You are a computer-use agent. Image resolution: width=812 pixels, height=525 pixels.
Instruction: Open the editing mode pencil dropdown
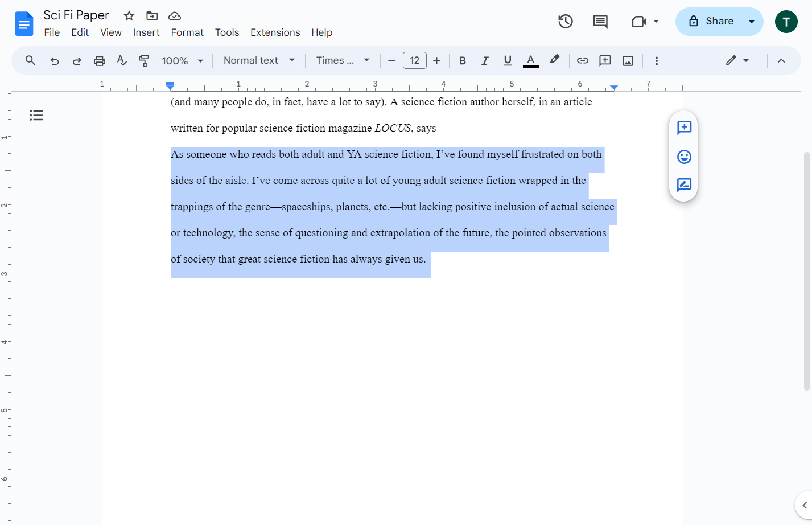tap(737, 60)
